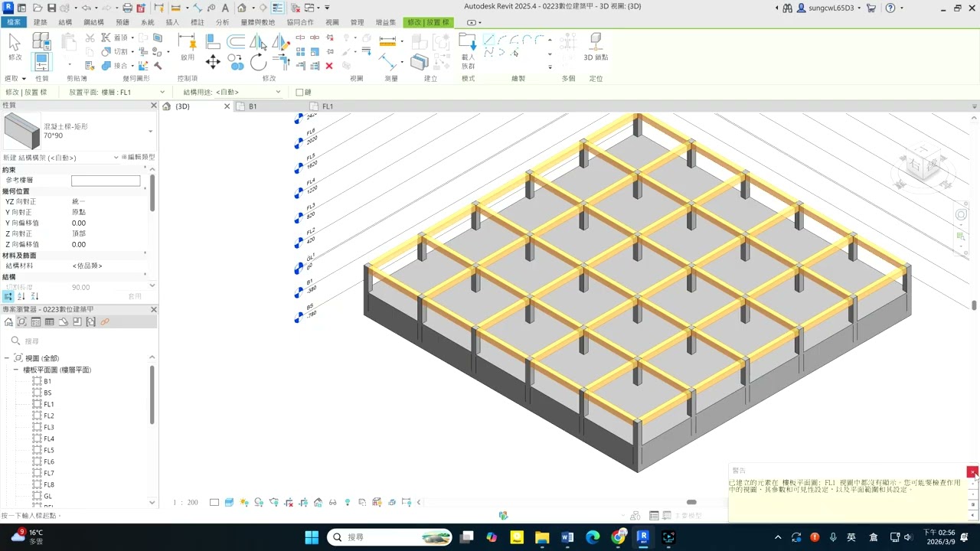
Task: Open the Structure ribbon tab
Action: [65, 22]
